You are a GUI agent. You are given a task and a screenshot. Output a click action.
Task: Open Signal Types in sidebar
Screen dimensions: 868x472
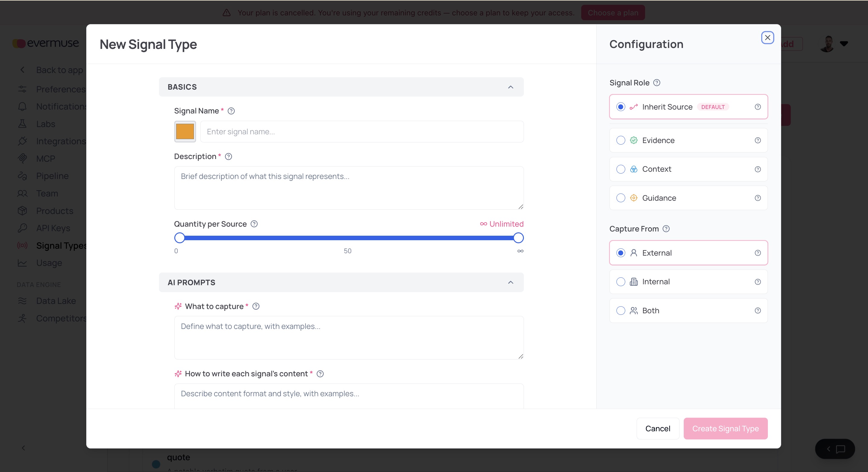point(52,245)
